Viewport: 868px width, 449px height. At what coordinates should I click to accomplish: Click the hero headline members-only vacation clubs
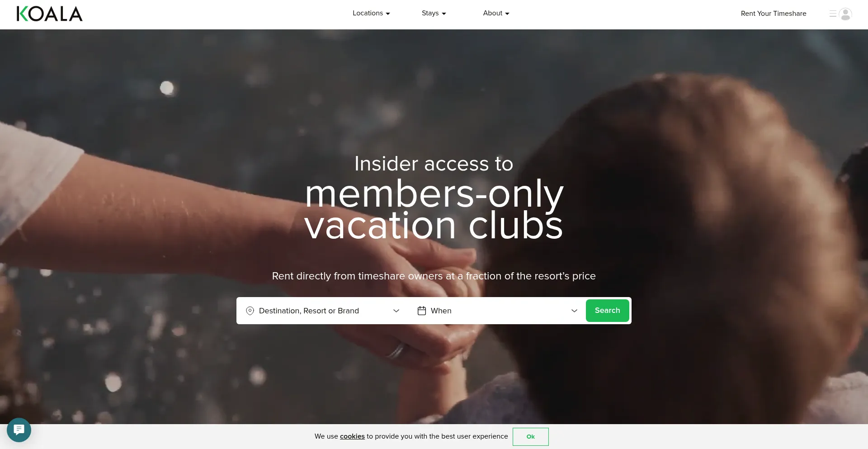click(x=434, y=209)
